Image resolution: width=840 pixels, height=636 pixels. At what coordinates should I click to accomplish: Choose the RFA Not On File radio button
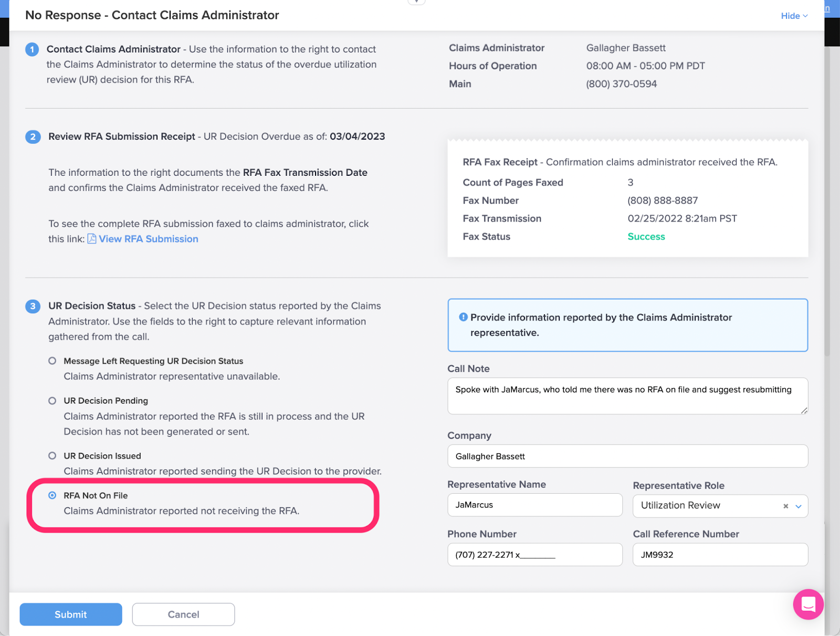52,495
